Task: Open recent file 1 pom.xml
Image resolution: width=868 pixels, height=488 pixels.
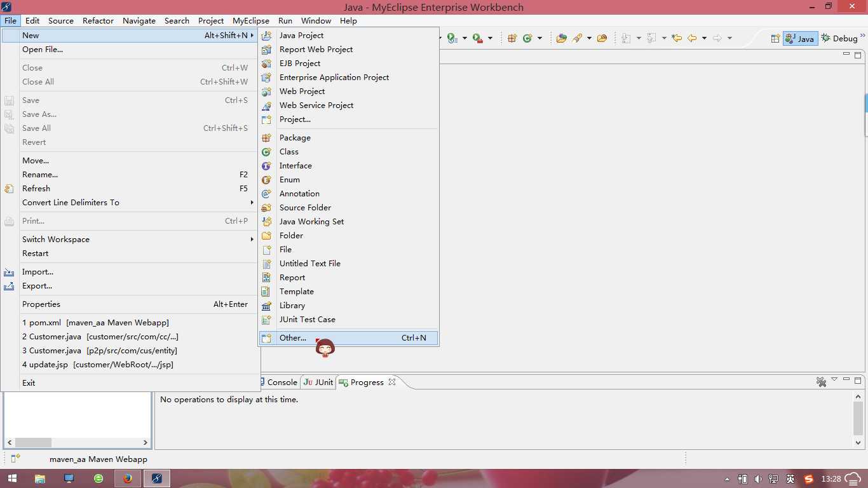Action: (130, 323)
